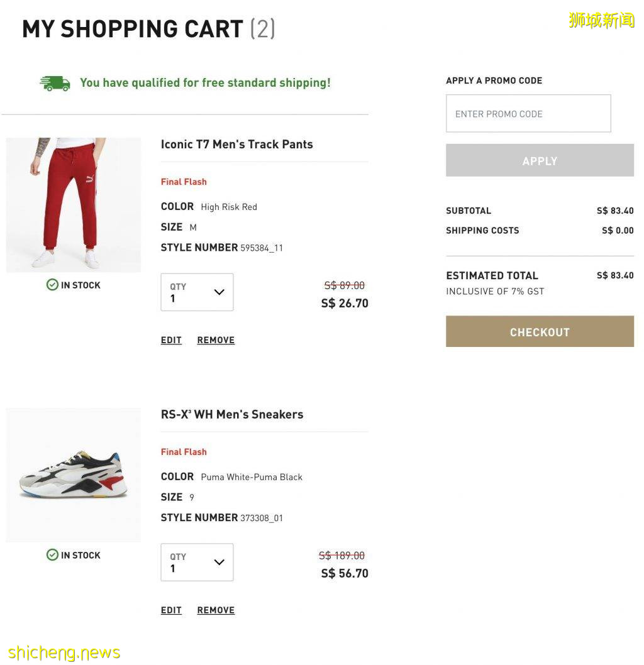Click the sneakers quantity chevron arrow

(x=219, y=563)
